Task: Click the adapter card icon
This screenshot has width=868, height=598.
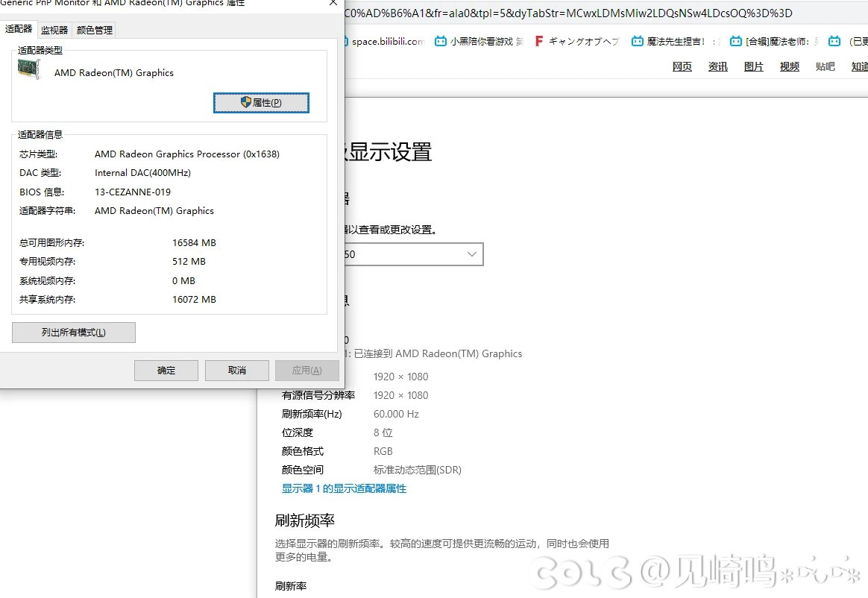Action: [x=29, y=70]
